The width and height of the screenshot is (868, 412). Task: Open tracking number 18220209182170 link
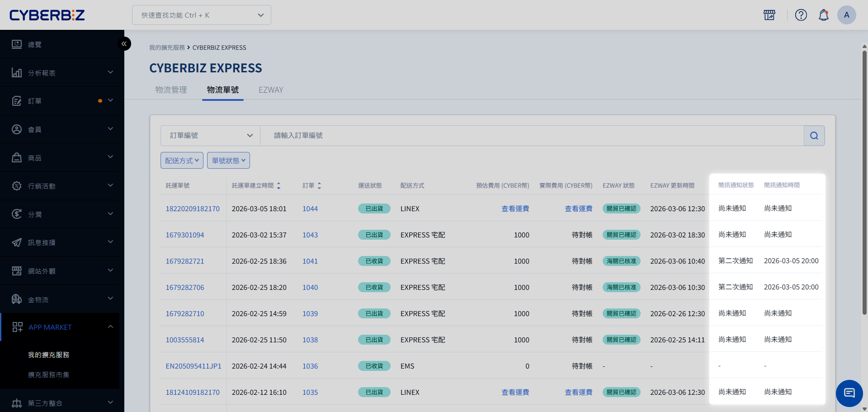[193, 209]
